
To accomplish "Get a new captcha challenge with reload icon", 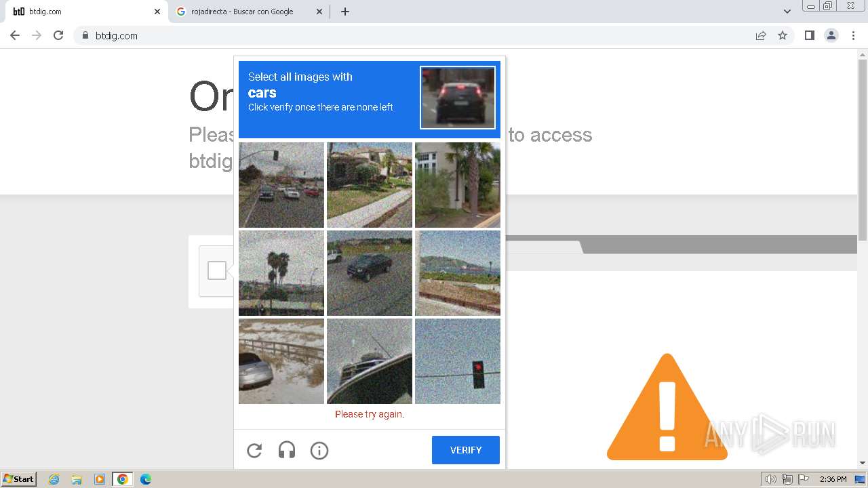I will point(254,450).
